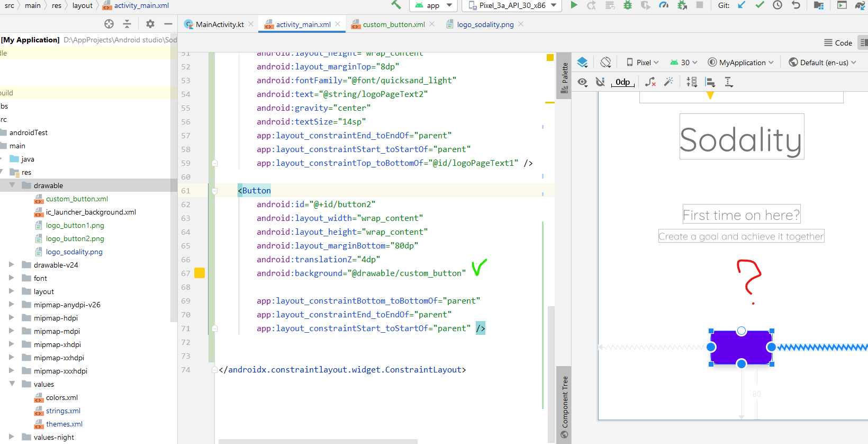Click the Infer Constraints magic wand
The height and width of the screenshot is (444, 868).
[x=669, y=82]
